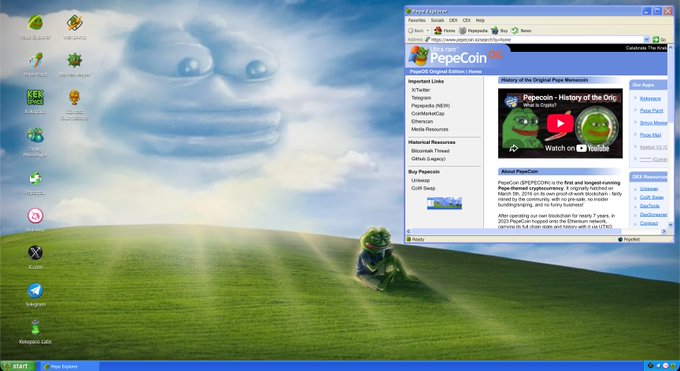This screenshot has width=680, height=371.
Task: Click the Buy toolbar button
Action: point(500,30)
